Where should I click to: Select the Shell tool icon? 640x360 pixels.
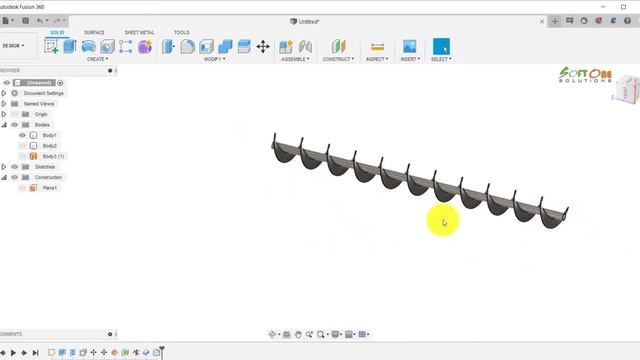pos(207,47)
